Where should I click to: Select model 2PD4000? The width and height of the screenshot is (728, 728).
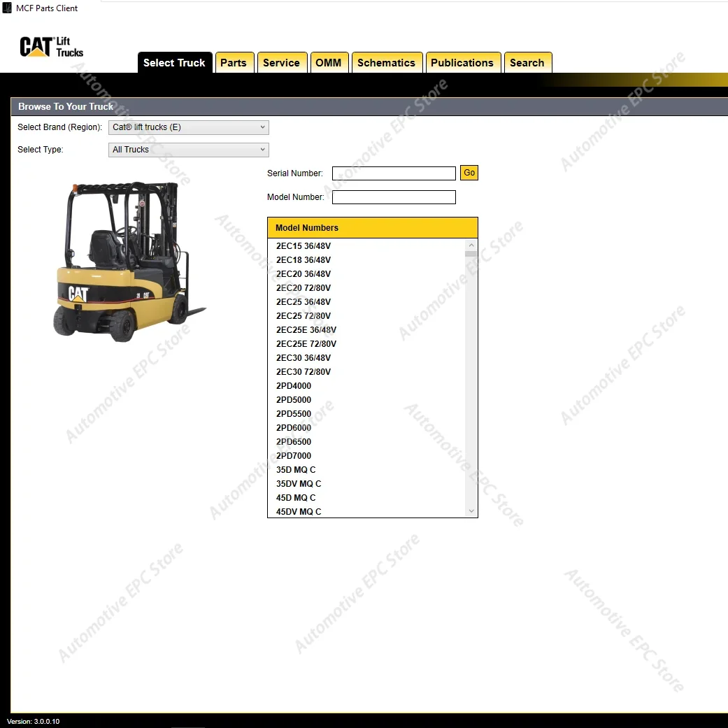294,386
